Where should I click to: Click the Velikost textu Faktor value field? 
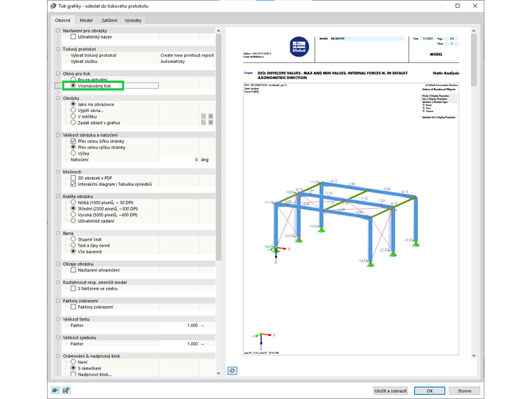point(178,325)
